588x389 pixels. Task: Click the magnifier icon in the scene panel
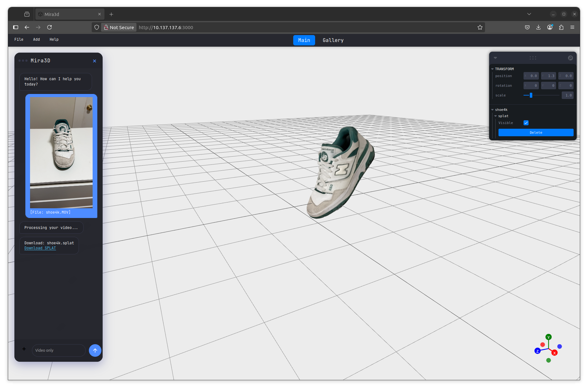click(570, 58)
